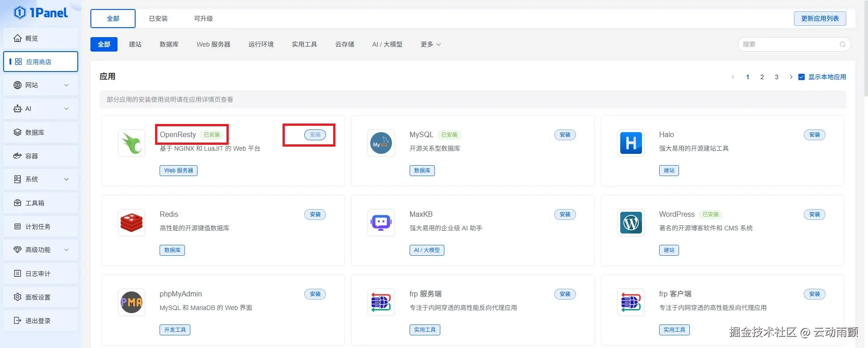Screen dimensions: 868x348
Task: Open the frp 服务端 app icon
Action: click(x=381, y=302)
